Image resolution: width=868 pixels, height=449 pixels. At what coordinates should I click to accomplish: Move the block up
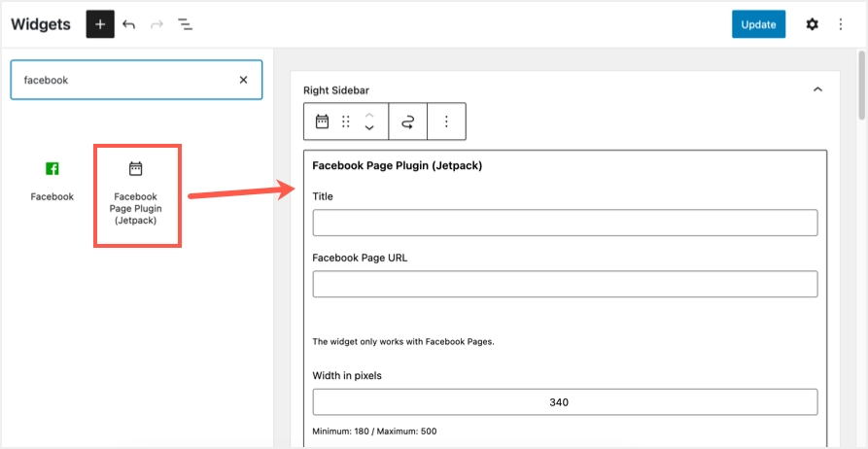[x=369, y=116]
